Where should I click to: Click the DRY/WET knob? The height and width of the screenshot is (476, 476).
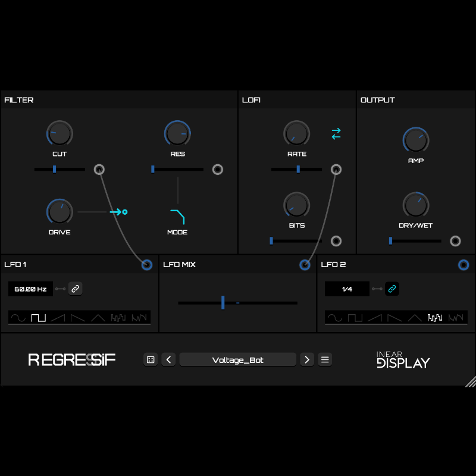pyautogui.click(x=416, y=205)
